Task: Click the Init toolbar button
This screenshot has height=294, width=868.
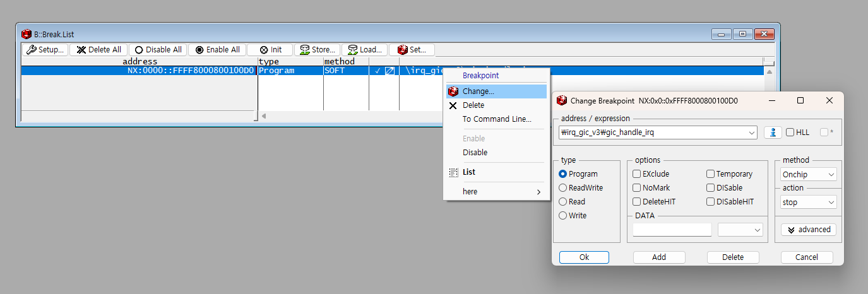Action: coord(270,50)
